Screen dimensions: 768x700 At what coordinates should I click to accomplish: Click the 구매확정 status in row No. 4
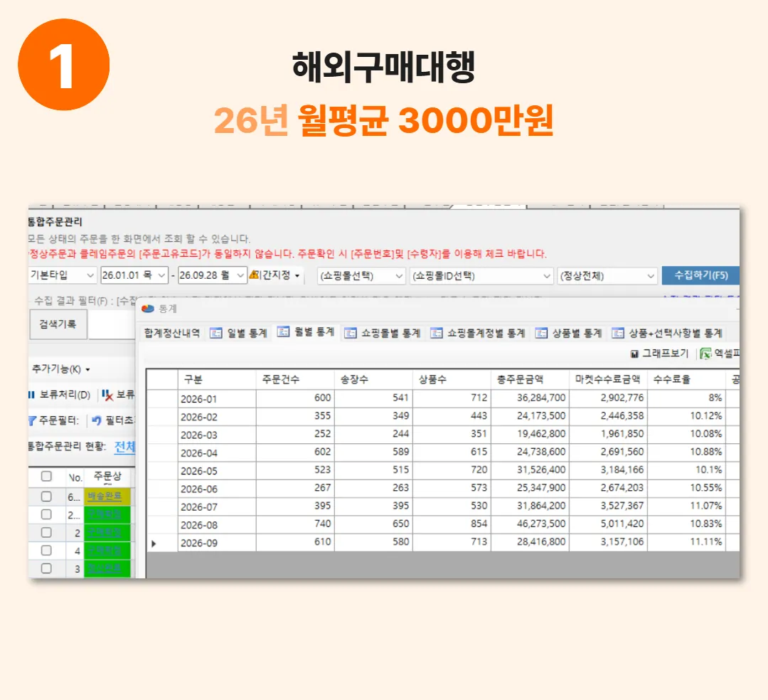point(105,550)
